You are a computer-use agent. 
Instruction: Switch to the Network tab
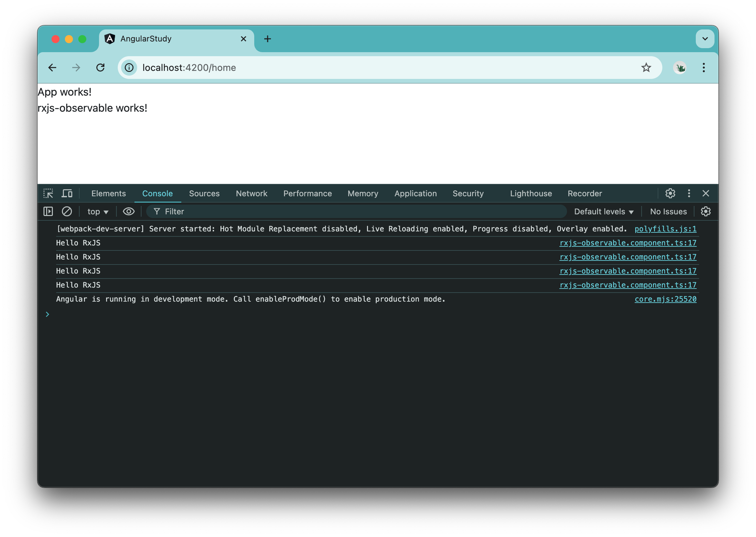[251, 193]
